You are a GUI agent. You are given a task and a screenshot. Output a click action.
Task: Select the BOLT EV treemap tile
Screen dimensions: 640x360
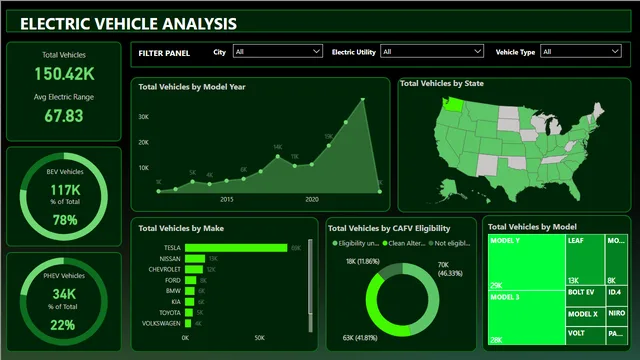(x=585, y=296)
